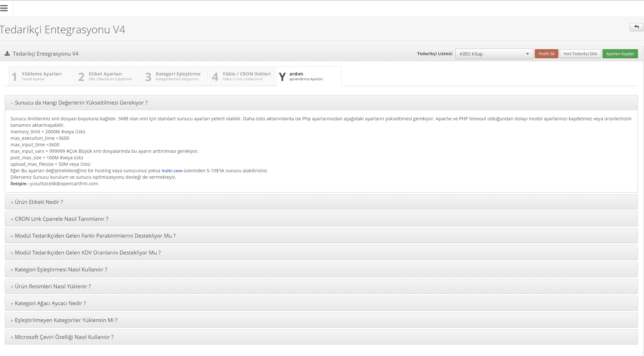Click Yeni Tedarikçi Ekle button
This screenshot has width=644, height=356.
580,54
